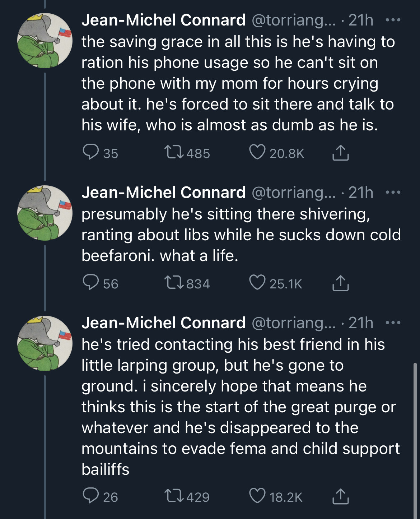Like the tweet with 18.2K likes
The height and width of the screenshot is (519, 420).
click(x=257, y=496)
